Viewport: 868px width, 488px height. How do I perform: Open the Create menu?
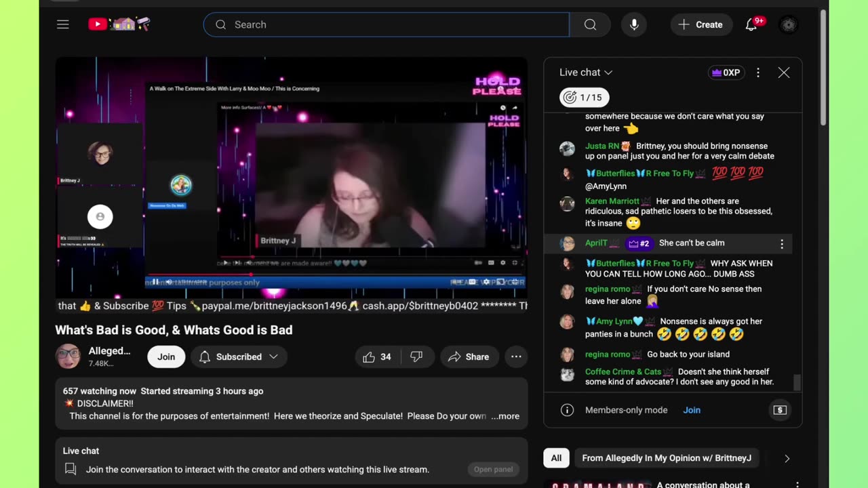click(701, 24)
